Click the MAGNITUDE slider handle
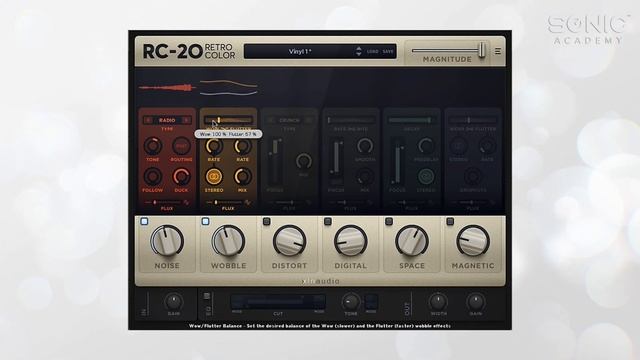 [x=482, y=50]
